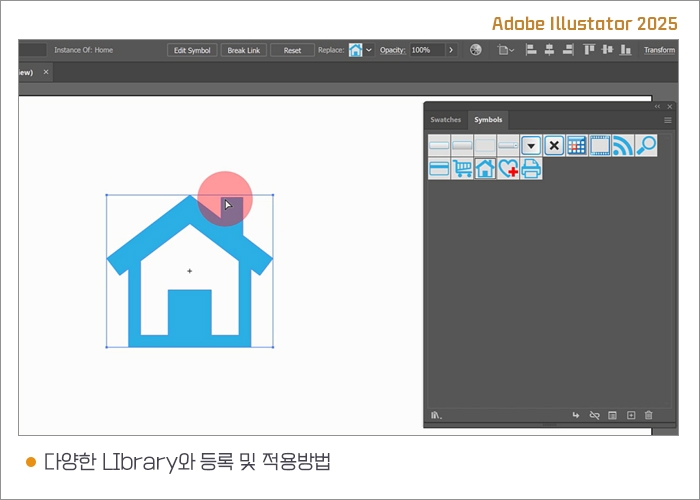
Task: Click the Break Link button
Action: pyautogui.click(x=243, y=50)
